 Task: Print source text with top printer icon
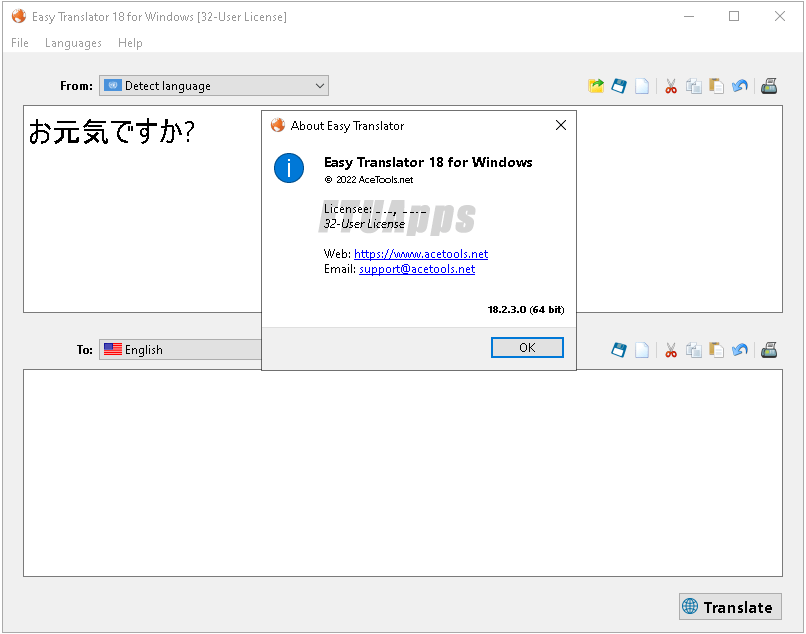tap(769, 86)
